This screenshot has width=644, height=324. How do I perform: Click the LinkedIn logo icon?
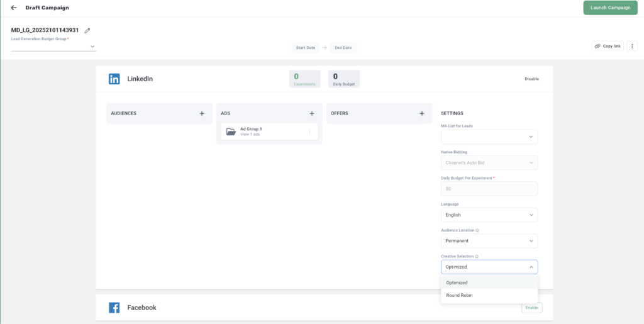coord(114,79)
